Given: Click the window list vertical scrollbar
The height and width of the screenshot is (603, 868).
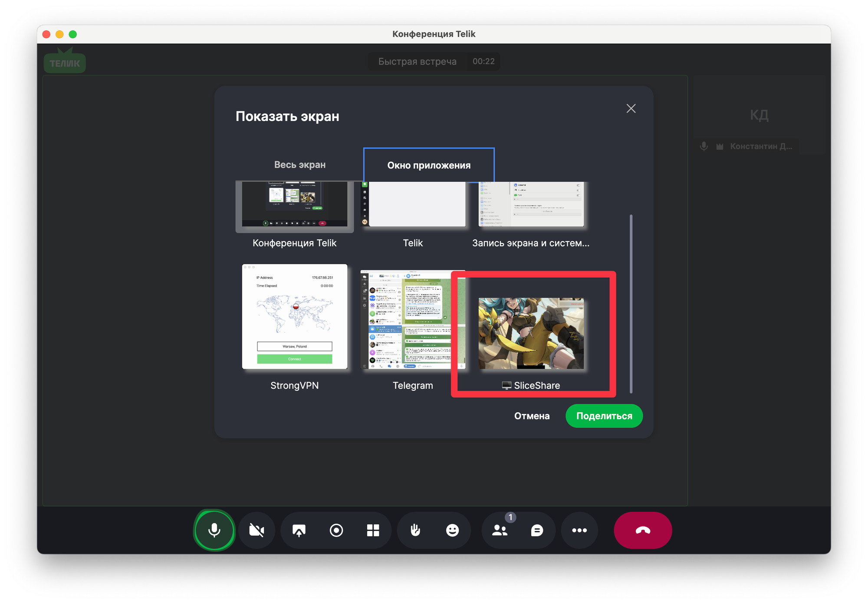Looking at the screenshot, I should tap(631, 304).
